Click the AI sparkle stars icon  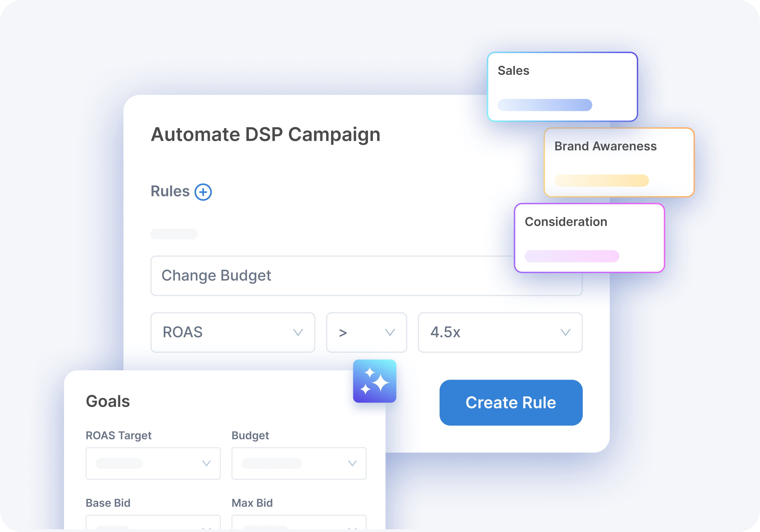coord(375,381)
